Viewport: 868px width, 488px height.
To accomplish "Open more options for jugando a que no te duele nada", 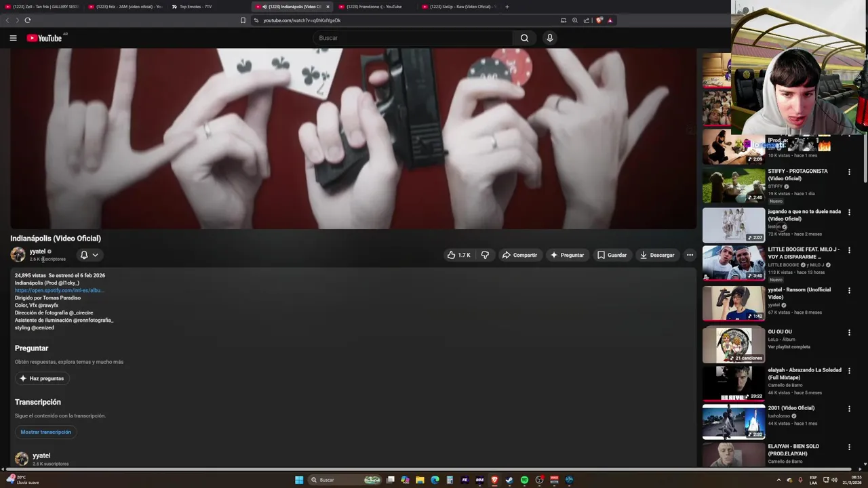I will 849,212.
